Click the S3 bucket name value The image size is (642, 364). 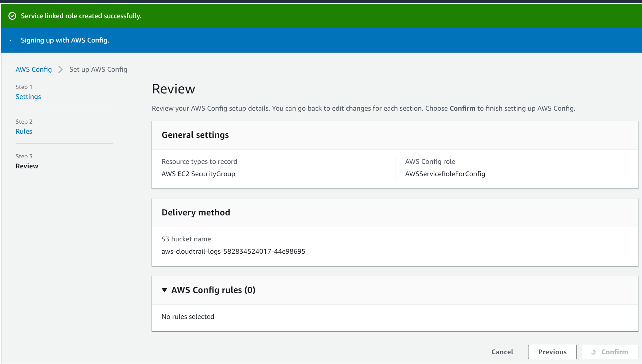tap(233, 251)
